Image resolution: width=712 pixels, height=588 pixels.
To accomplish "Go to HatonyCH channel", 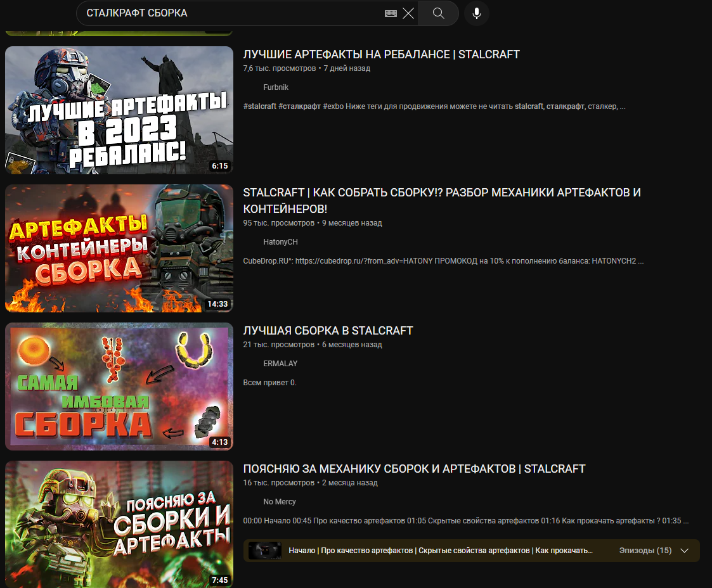I will 280,242.
